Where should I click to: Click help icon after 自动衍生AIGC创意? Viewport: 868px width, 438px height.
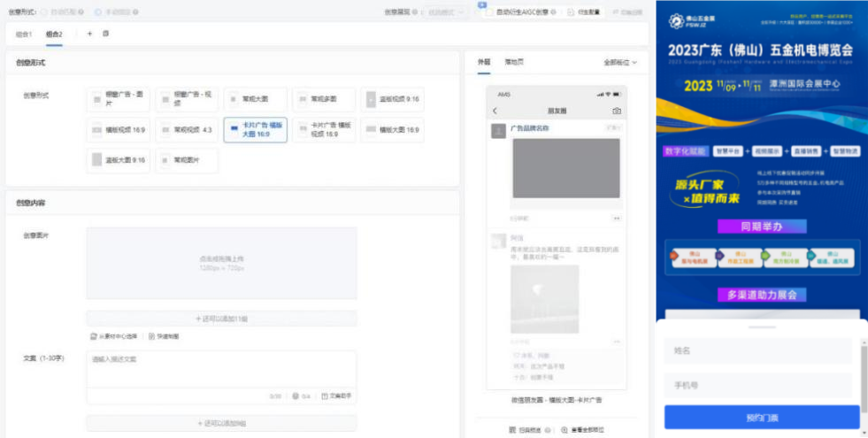553,12
